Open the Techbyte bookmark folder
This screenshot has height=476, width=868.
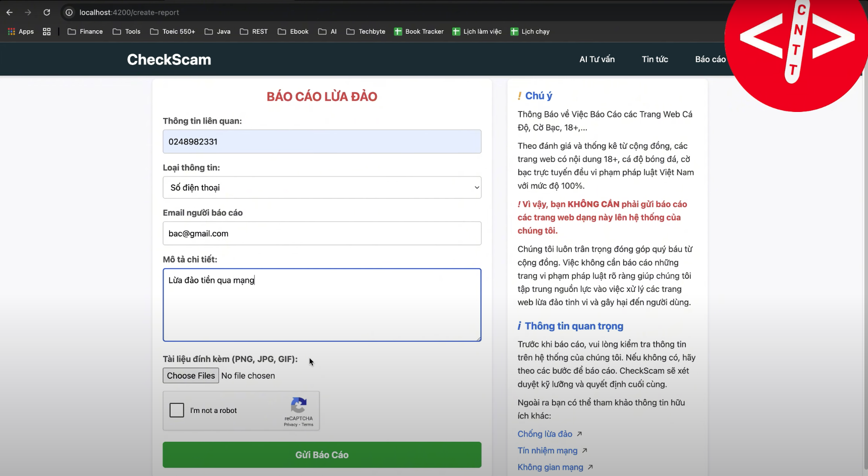366,31
